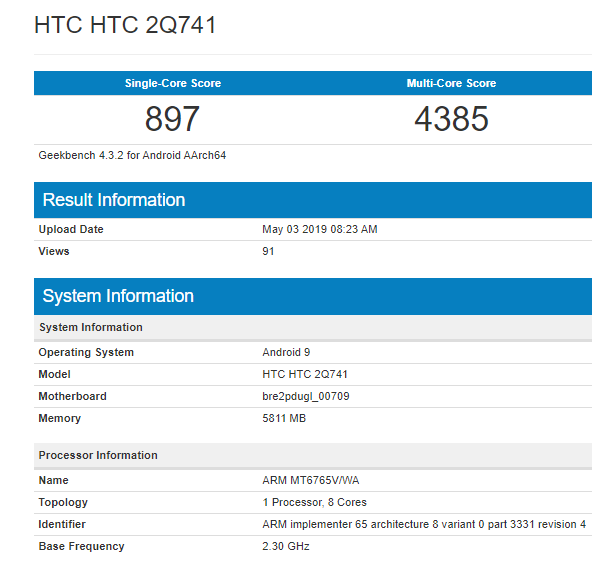Click the Operating System label
Screen dimensions: 608x562
click(x=86, y=352)
